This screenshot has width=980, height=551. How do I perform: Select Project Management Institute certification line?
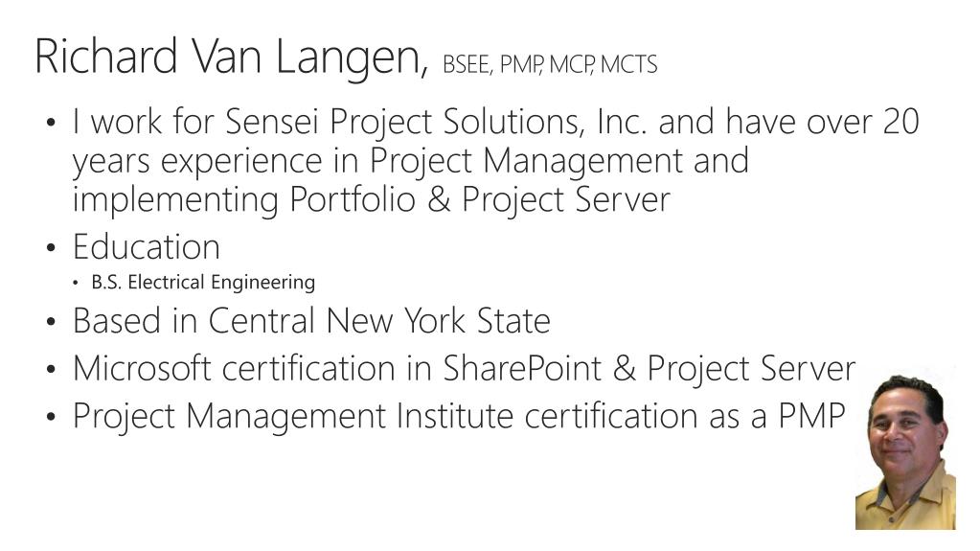[x=459, y=417]
